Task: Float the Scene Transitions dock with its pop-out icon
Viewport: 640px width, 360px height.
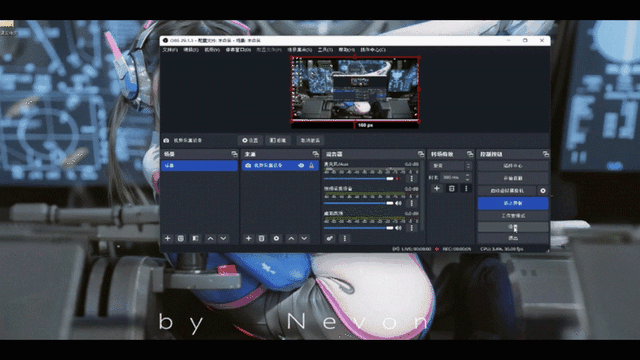Action: tap(470, 154)
